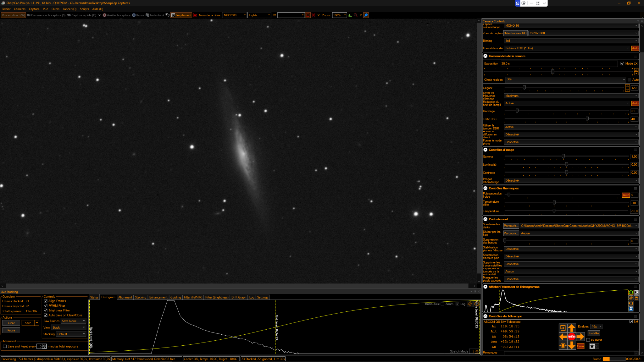Click the blue rocket icon in the toolbar

pos(366,15)
